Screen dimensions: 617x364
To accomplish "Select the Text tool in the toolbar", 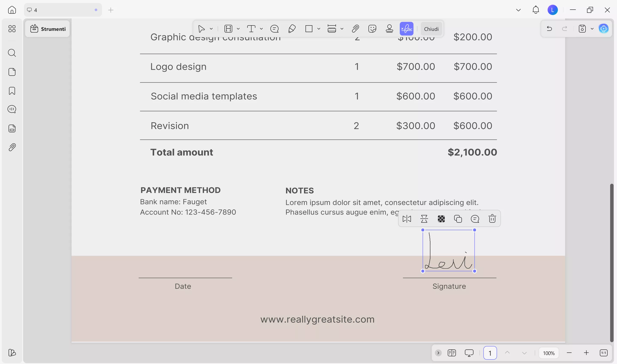I will pyautogui.click(x=252, y=29).
